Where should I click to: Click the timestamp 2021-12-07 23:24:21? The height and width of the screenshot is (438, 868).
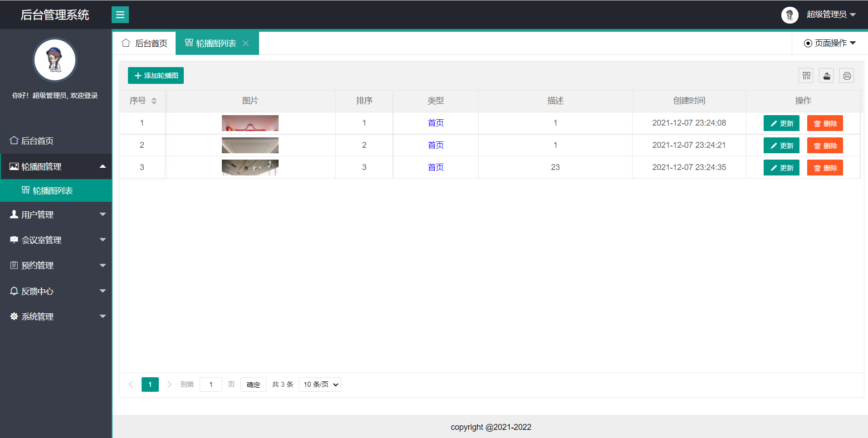pyautogui.click(x=689, y=145)
